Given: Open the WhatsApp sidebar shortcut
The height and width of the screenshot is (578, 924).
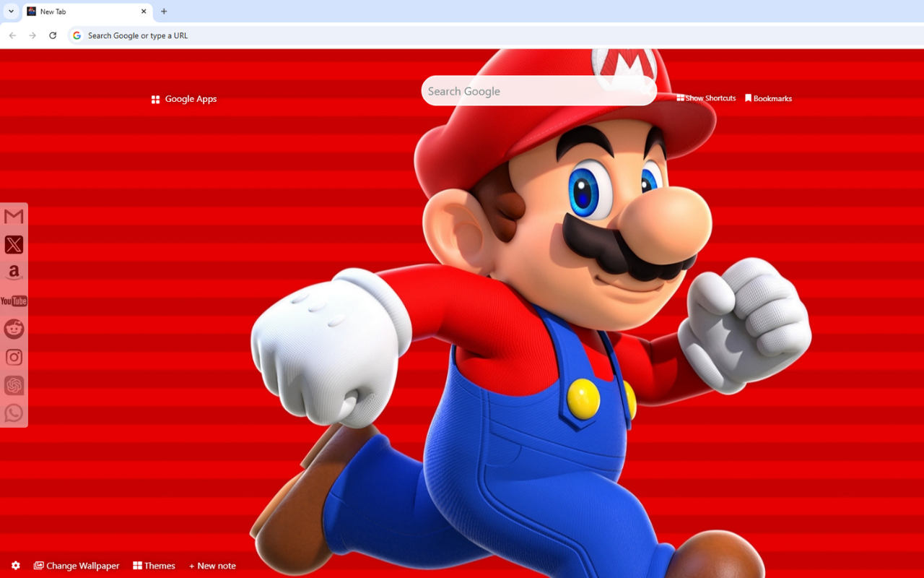Looking at the screenshot, I should (x=14, y=413).
